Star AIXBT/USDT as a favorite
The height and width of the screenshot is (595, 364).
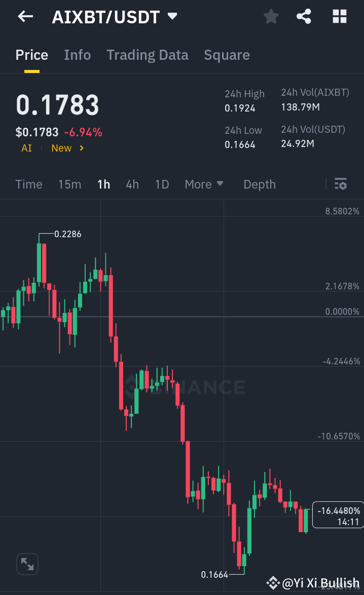(271, 16)
